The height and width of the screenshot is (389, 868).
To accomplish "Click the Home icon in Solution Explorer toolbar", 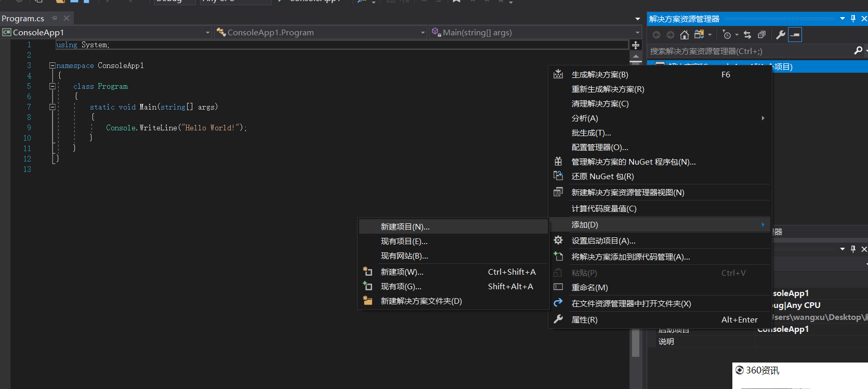I will tap(685, 35).
